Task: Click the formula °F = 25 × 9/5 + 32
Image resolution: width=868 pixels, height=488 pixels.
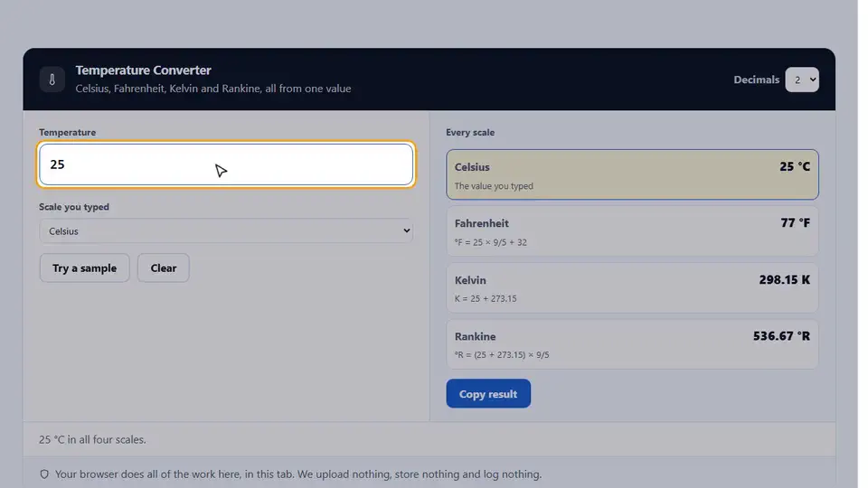Action: (x=490, y=242)
